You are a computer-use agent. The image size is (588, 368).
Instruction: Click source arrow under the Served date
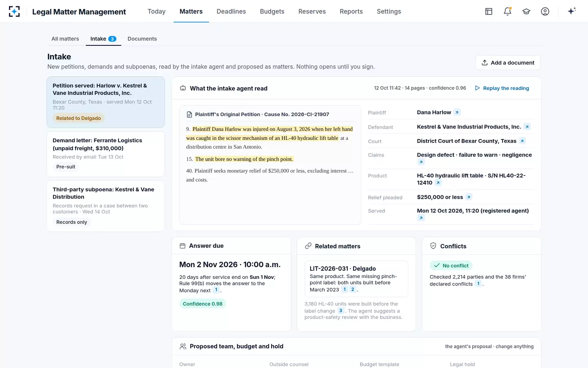coord(421,218)
